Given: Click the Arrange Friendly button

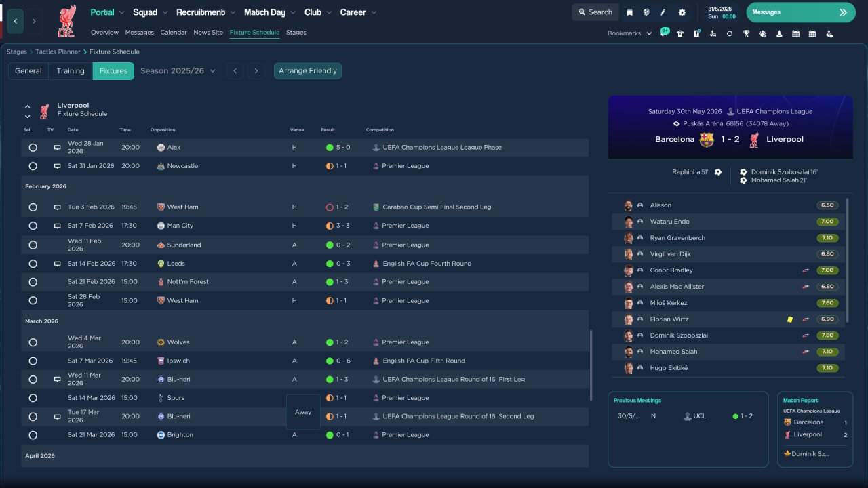Looking at the screenshot, I should [x=308, y=71].
